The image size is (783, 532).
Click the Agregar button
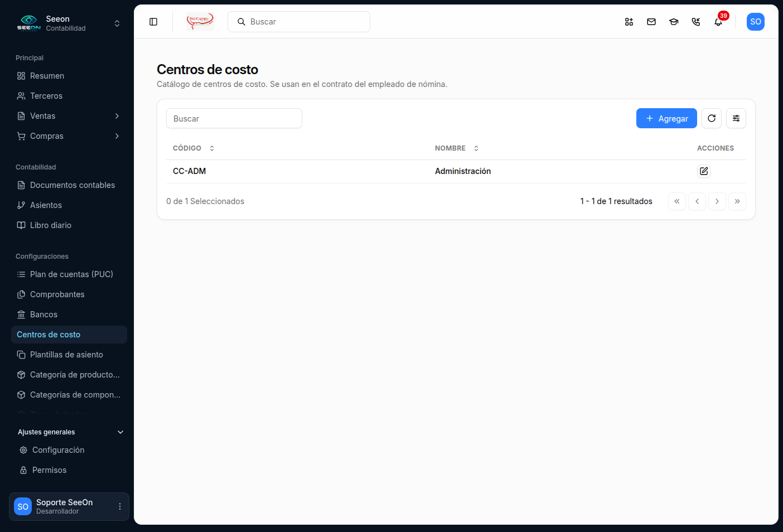point(666,118)
